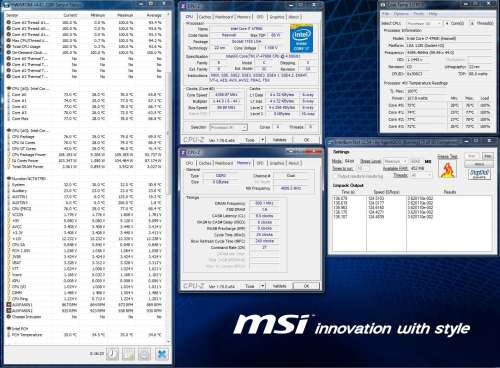Screen dimensions: 500x368
Task: Open the Threads dropdown in IntelBurnTest
Action: pos(421,175)
